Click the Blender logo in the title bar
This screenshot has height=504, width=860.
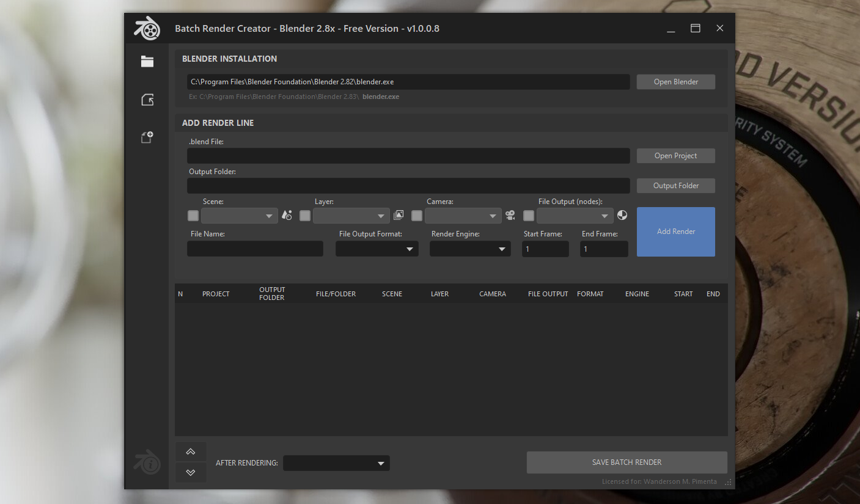(x=147, y=27)
